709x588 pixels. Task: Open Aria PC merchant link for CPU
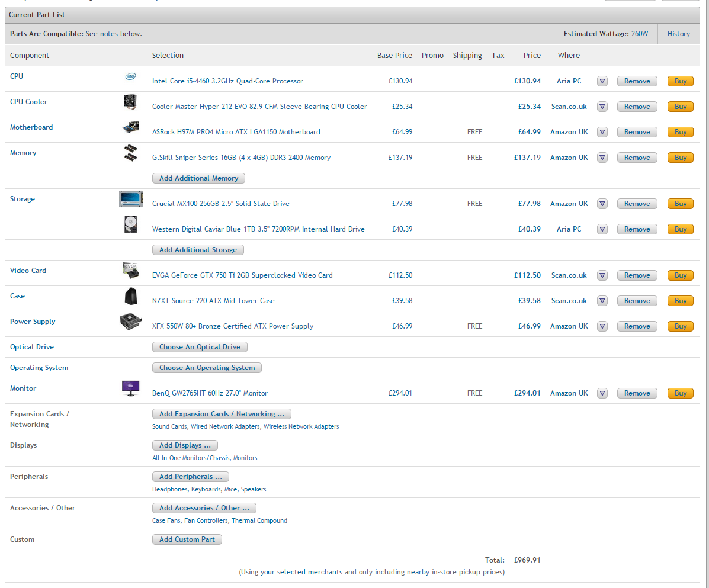coord(569,81)
